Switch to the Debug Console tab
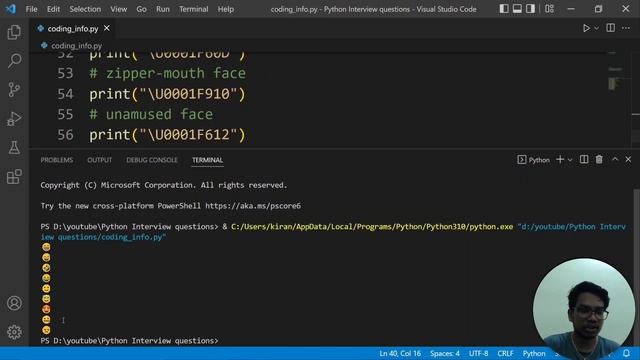The image size is (640, 360). (152, 160)
